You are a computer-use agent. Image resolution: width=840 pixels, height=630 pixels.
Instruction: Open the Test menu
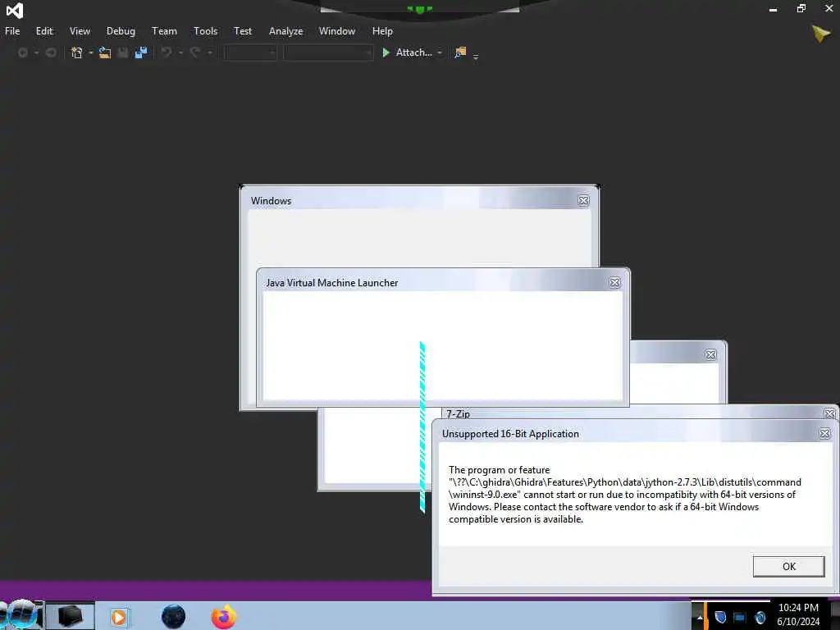pos(243,31)
